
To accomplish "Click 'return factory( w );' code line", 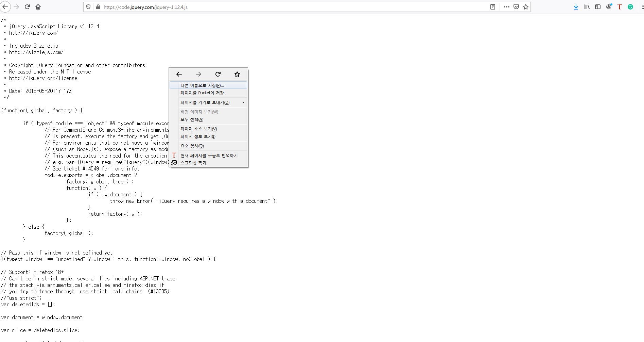I will [115, 214].
